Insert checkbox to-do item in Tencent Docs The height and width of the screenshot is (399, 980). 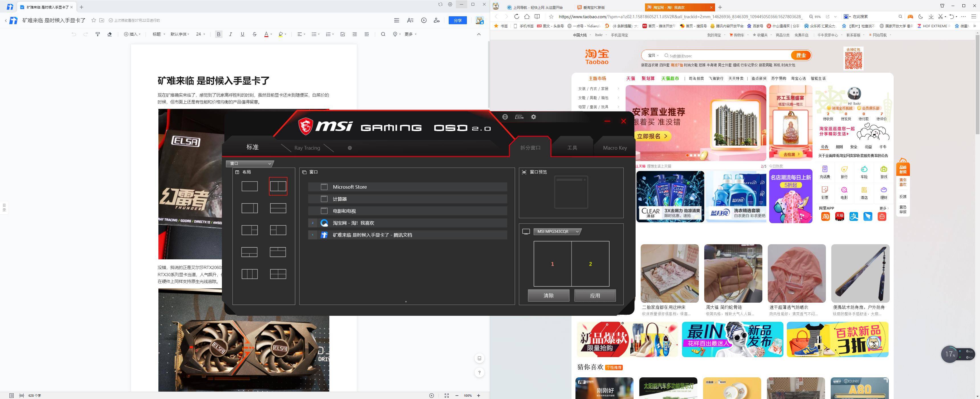pos(343,34)
